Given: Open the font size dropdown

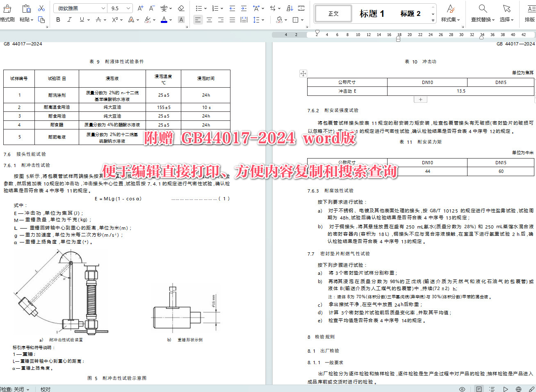Looking at the screenshot, I should 118,8.
